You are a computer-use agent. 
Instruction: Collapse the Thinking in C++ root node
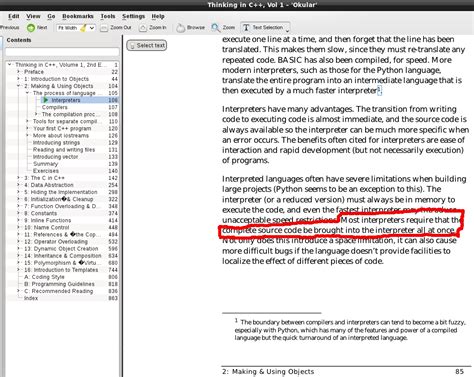10,65
